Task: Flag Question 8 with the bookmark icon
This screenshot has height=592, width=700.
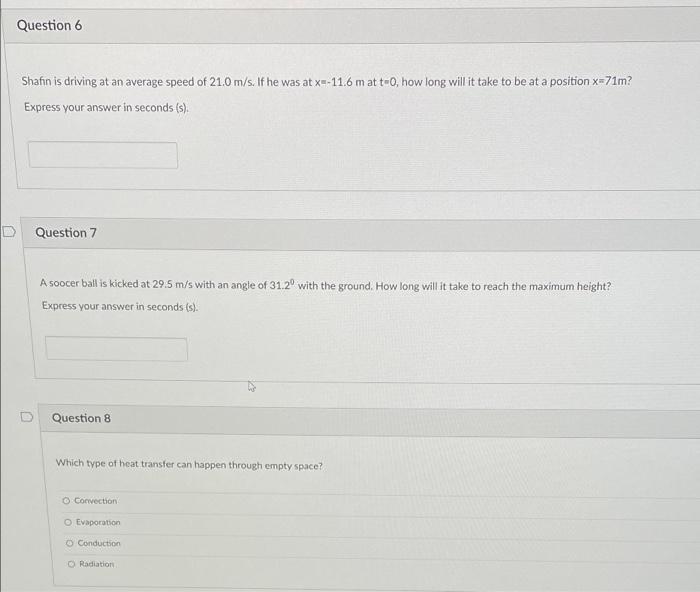Action: 27,417
